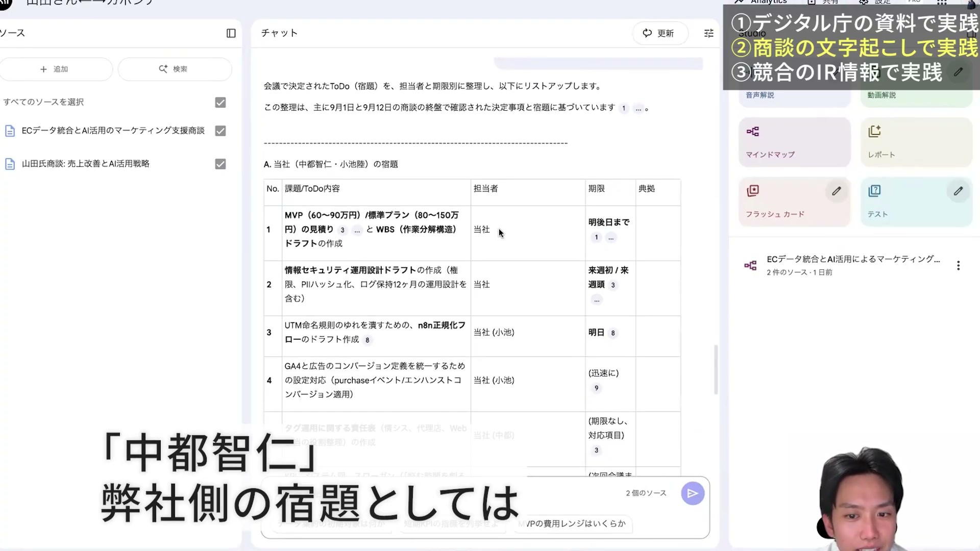This screenshot has height=551, width=980.
Task: Open the レポート card
Action: [916, 142]
